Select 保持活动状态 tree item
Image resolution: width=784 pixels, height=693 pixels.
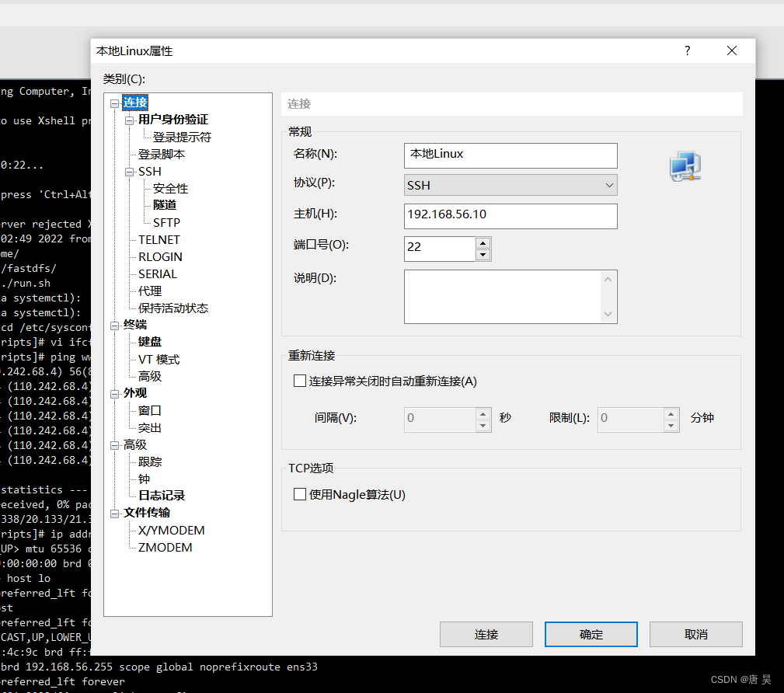(x=173, y=308)
